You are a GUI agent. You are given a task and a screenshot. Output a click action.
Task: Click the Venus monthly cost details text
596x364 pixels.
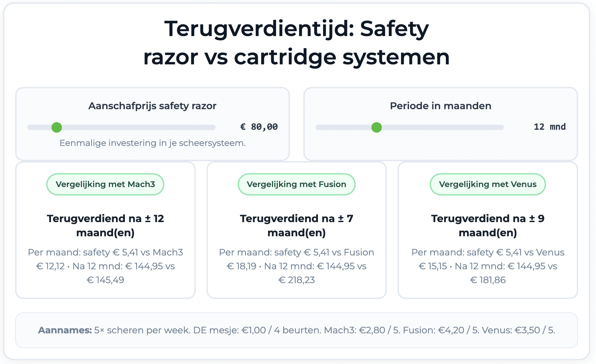[x=488, y=266]
